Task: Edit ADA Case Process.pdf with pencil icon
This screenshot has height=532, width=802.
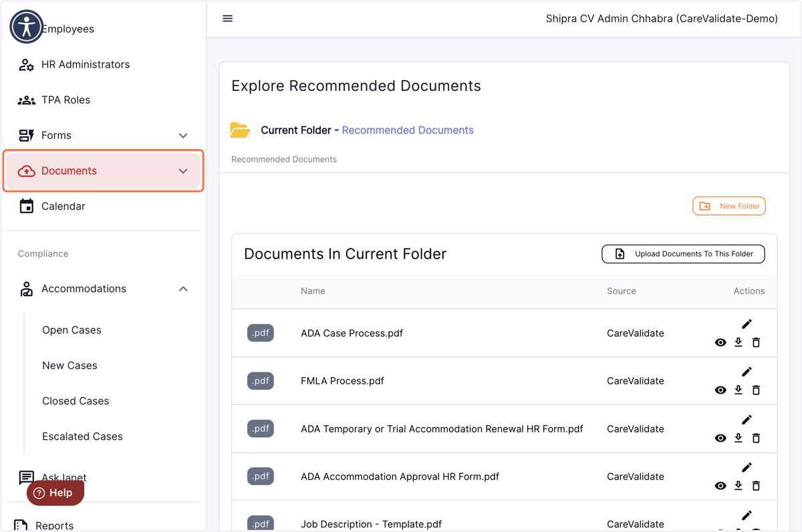Action: click(x=747, y=324)
